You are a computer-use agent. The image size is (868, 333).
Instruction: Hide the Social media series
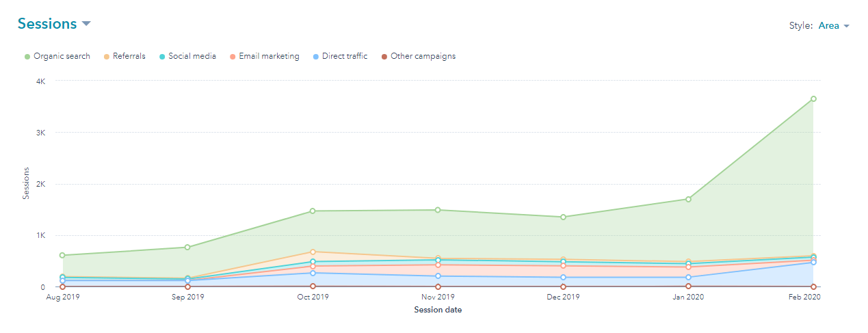pos(192,56)
